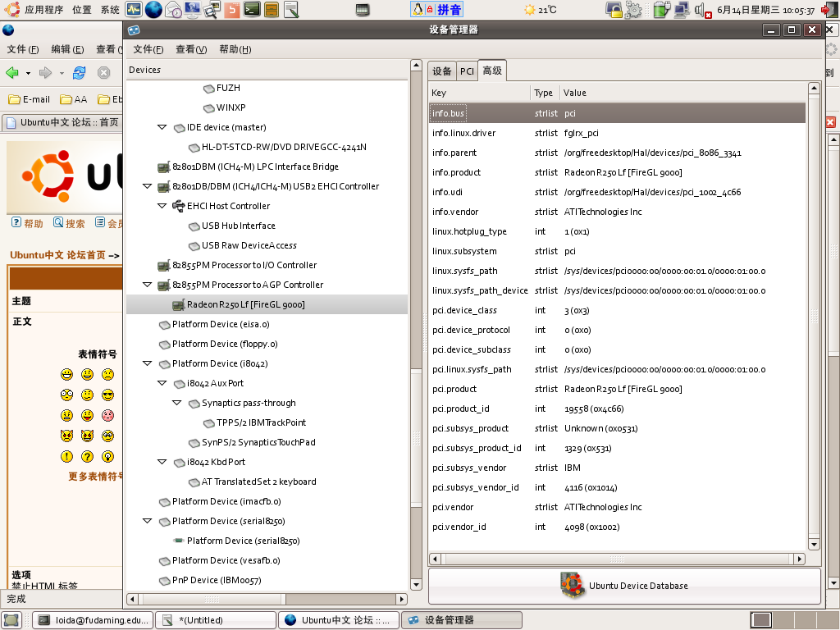This screenshot has width=840, height=630.
Task: Open the text editor launcher in panel
Action: pyautogui.click(x=291, y=9)
